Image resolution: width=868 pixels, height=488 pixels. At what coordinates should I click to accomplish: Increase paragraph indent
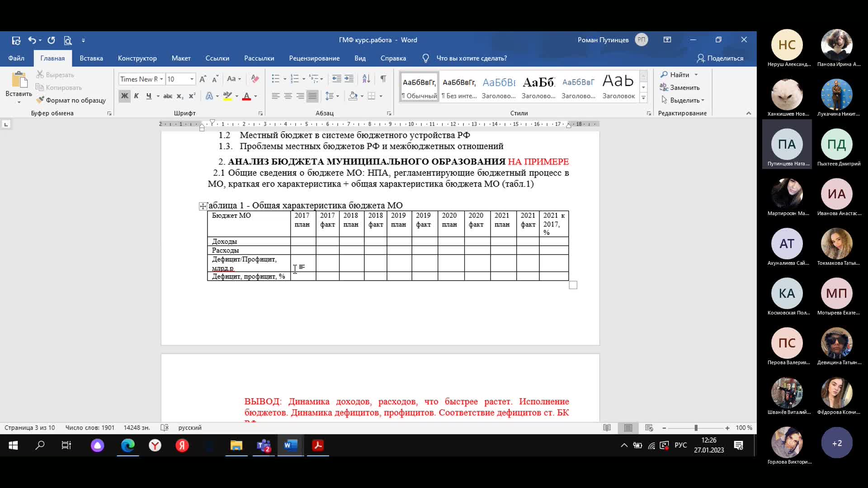tap(349, 79)
